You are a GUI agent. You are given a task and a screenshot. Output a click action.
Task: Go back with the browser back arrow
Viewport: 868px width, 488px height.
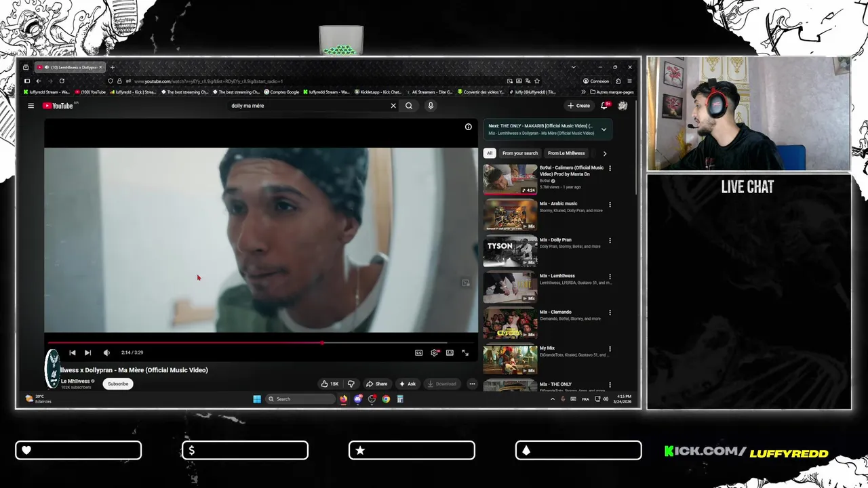pos(39,81)
